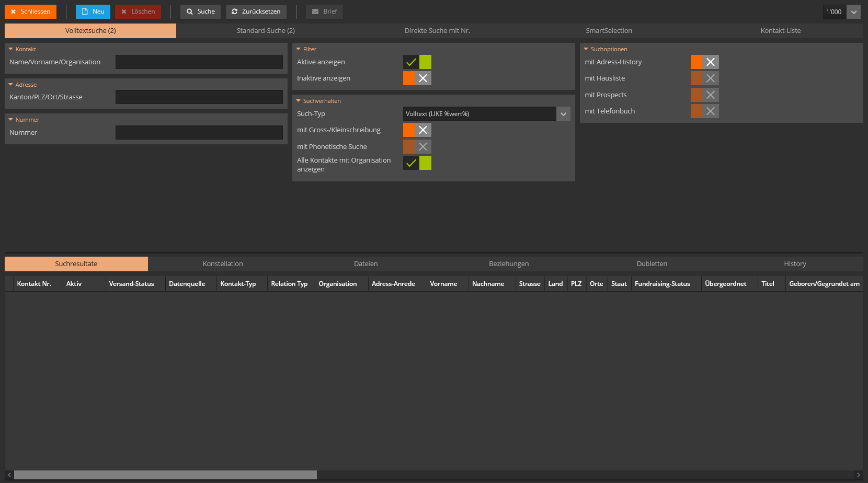Open the Such-Typ dropdown
This screenshot has height=483, width=868.
[x=563, y=113]
